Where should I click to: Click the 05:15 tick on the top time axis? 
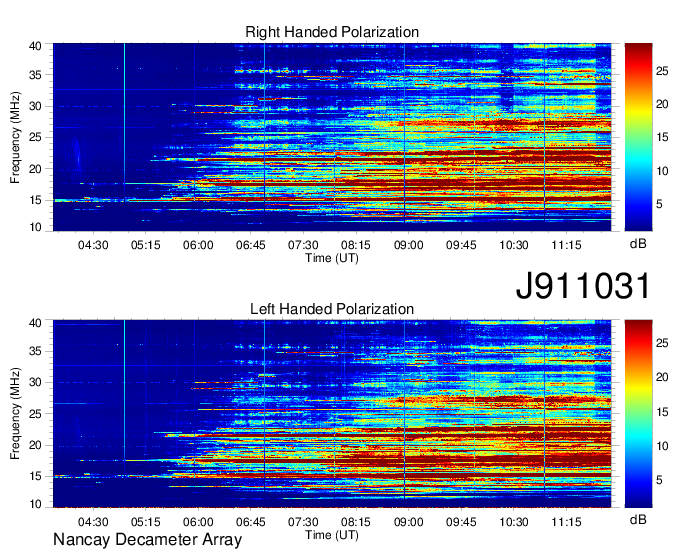pos(146,245)
